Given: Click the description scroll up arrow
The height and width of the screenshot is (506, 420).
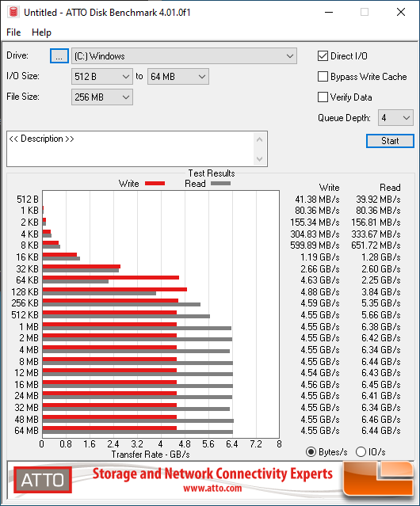Looking at the screenshot, I should pyautogui.click(x=260, y=139).
